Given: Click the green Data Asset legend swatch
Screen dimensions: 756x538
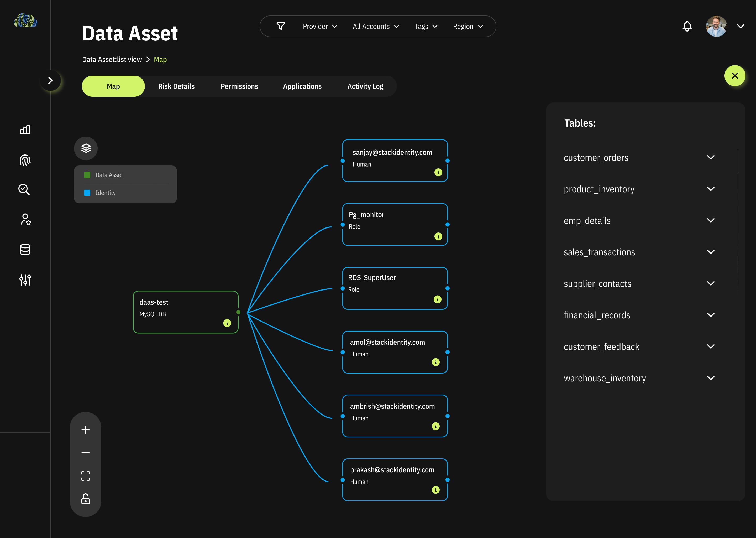Looking at the screenshot, I should 87,175.
